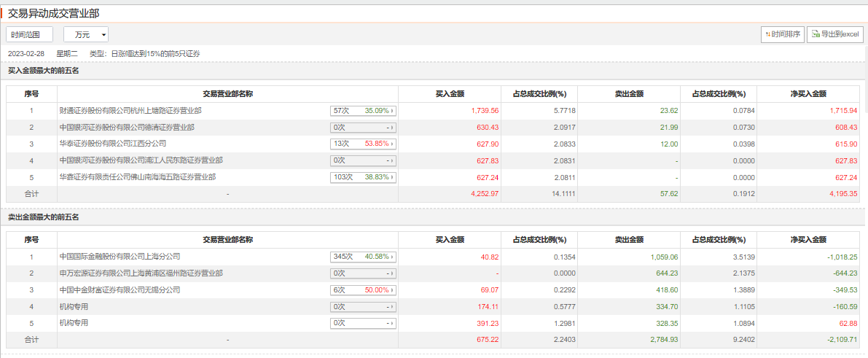Screen dimensions: 868x358
Task: Open 华泰证券股份有限公司江西分公司 link
Action: (x=112, y=144)
